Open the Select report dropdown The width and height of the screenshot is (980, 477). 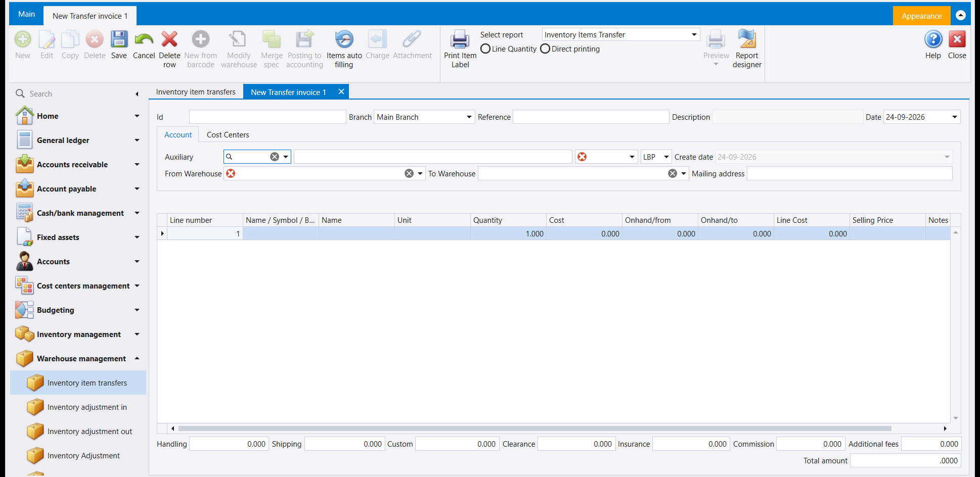[x=694, y=35]
